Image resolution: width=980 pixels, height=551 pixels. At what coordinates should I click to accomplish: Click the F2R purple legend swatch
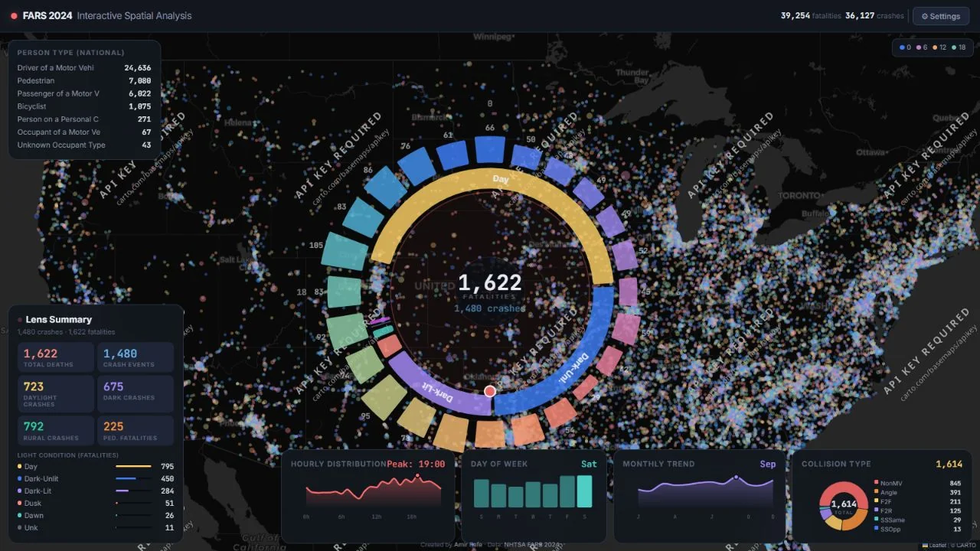click(876, 510)
